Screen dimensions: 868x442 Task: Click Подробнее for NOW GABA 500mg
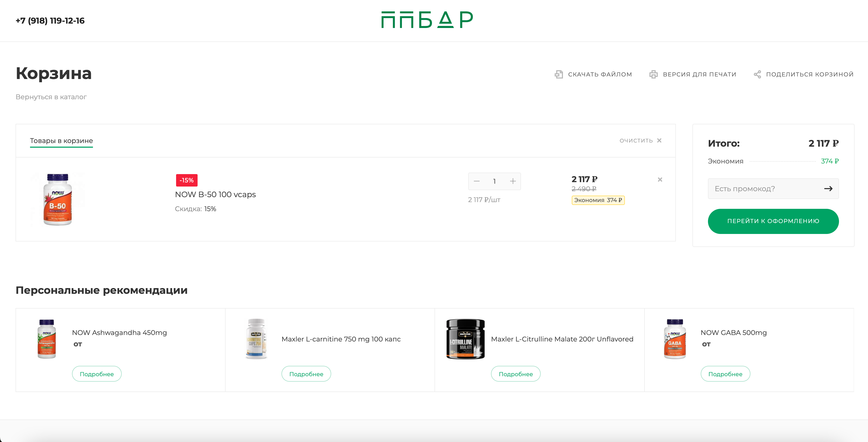[725, 374]
